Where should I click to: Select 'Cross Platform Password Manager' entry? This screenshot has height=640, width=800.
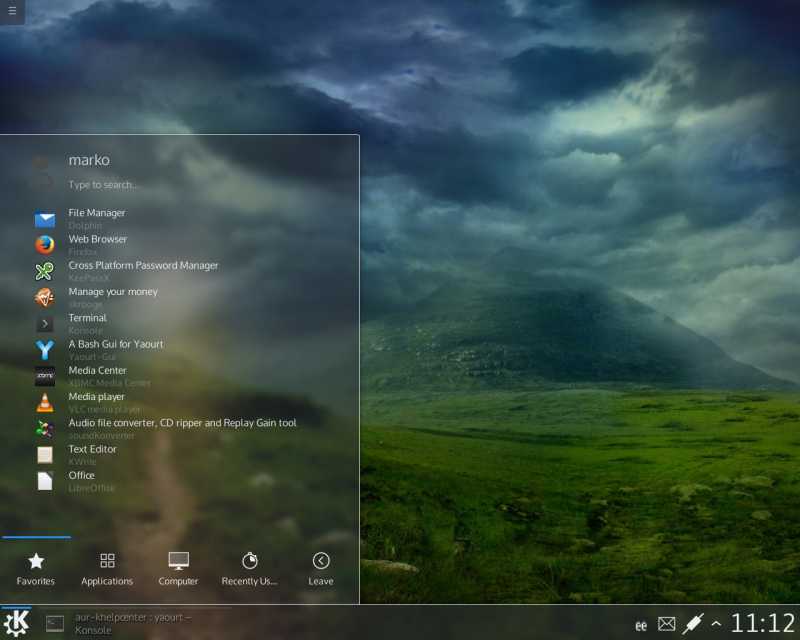click(x=143, y=265)
